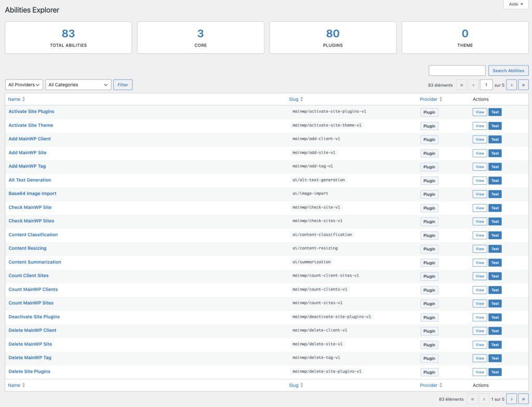Test the Count Client Sites ability
The width and height of the screenshot is (532, 407).
tap(495, 276)
